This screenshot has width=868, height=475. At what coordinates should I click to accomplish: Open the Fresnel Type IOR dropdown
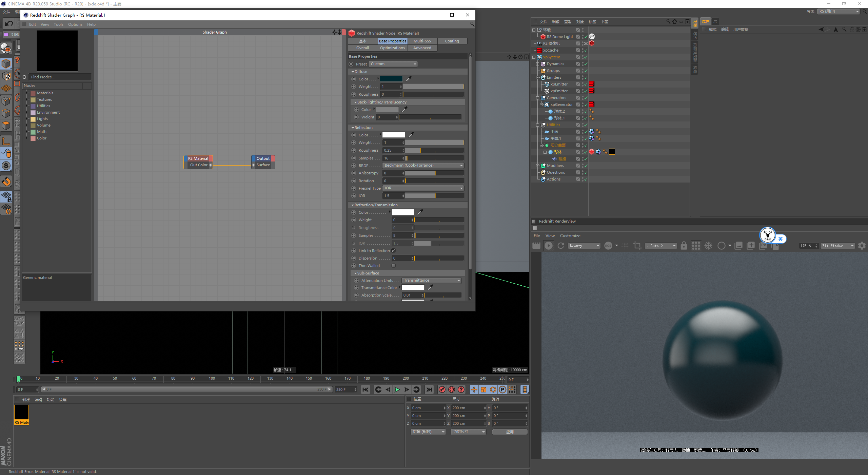point(423,188)
